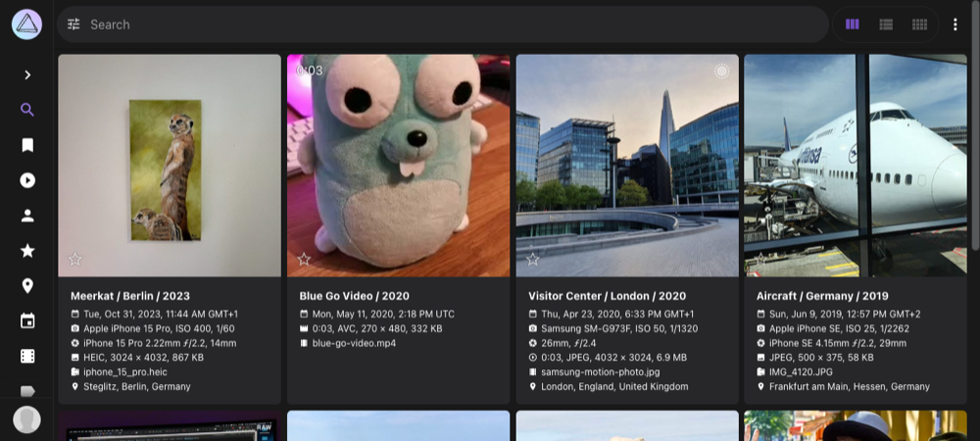Switch to list view
Viewport: 980px width, 441px height.
(x=886, y=24)
